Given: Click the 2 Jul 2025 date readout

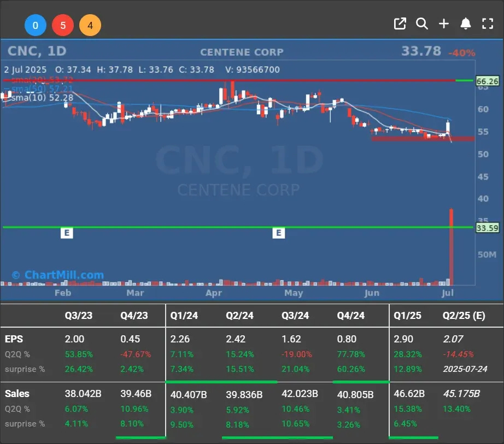Looking at the screenshot, I should [25, 70].
